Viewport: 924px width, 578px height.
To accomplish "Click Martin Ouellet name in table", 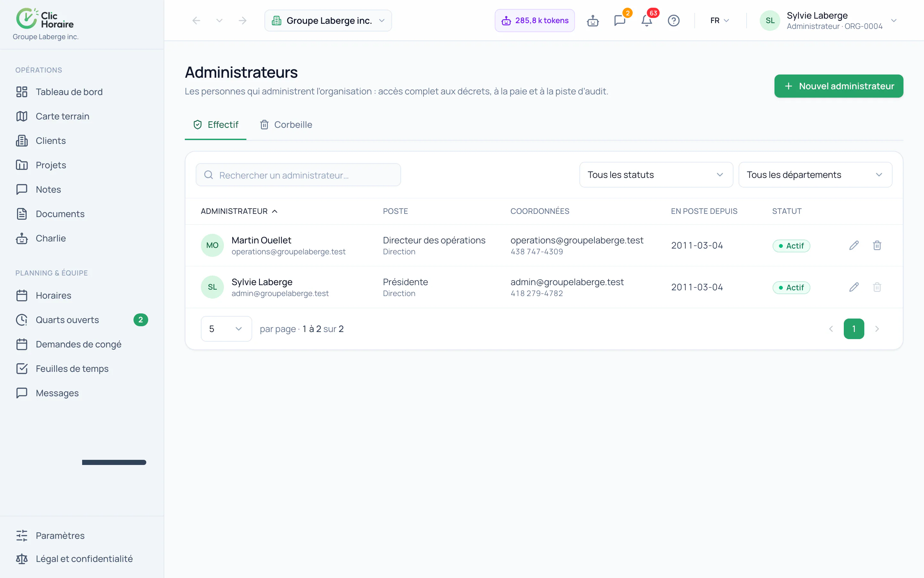I will (x=261, y=240).
